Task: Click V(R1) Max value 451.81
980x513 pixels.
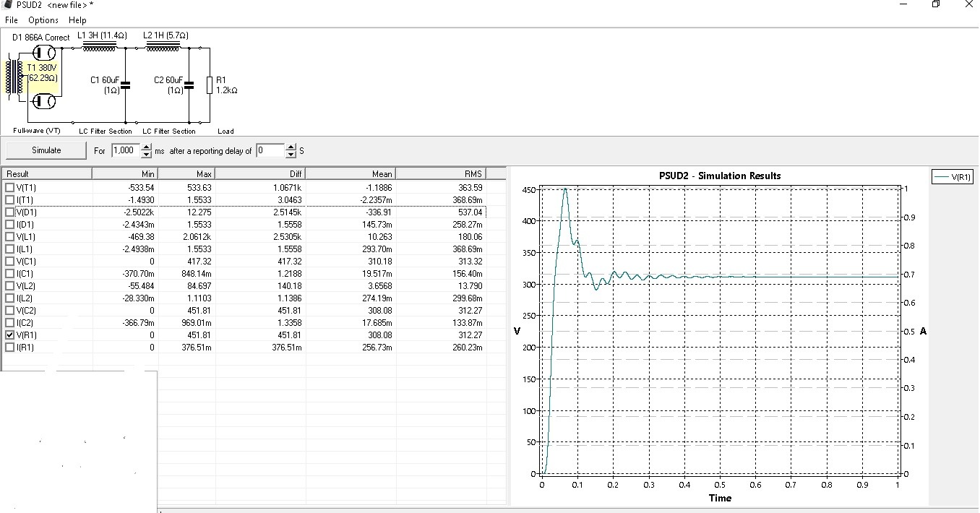Action: (x=198, y=335)
